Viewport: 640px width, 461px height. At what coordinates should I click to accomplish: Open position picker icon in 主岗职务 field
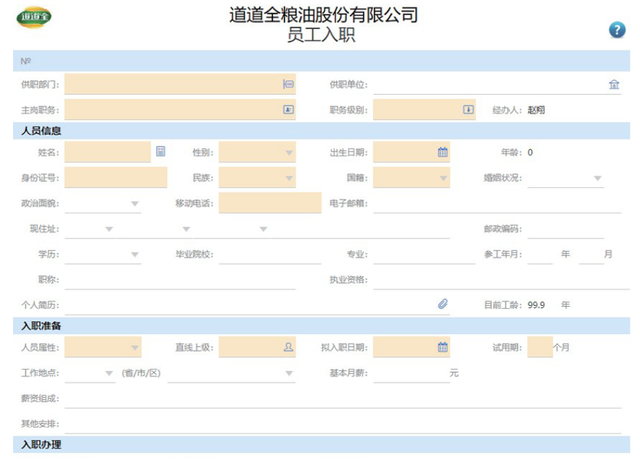click(288, 109)
